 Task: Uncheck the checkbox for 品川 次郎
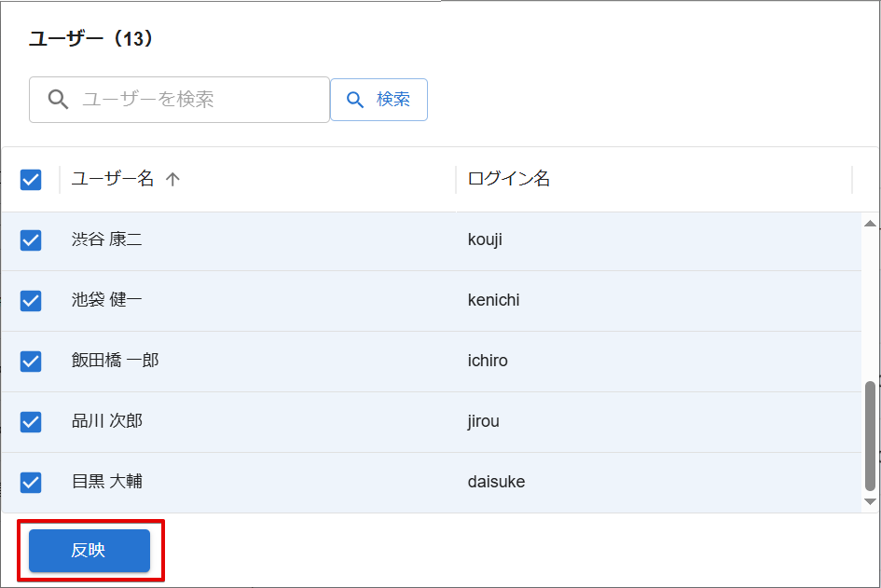[x=31, y=422]
